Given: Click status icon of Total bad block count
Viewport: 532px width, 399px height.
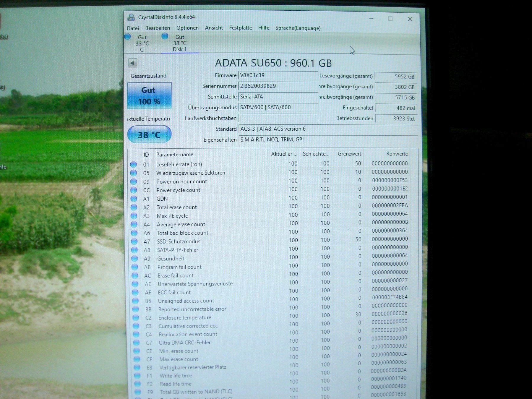Looking at the screenshot, I should click(134, 233).
